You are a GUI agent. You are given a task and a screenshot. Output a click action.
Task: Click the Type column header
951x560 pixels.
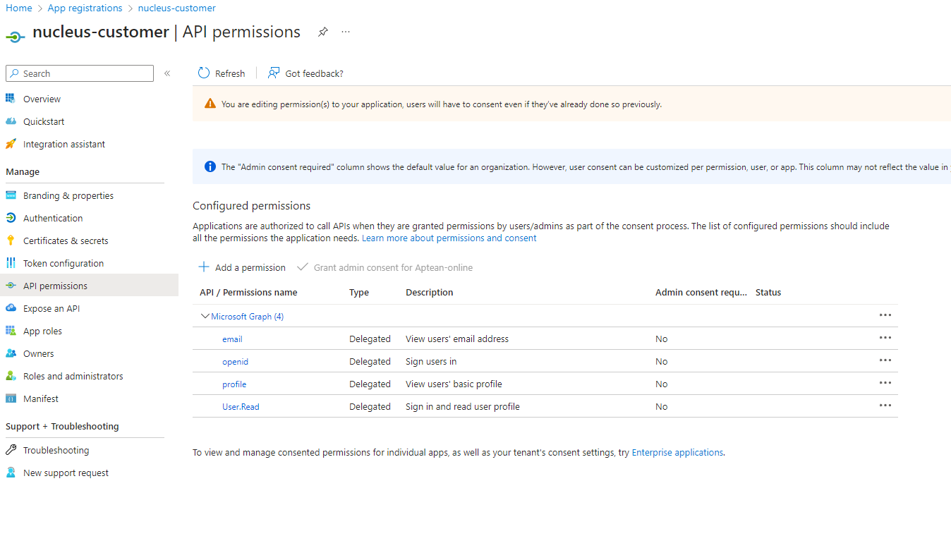coord(359,293)
